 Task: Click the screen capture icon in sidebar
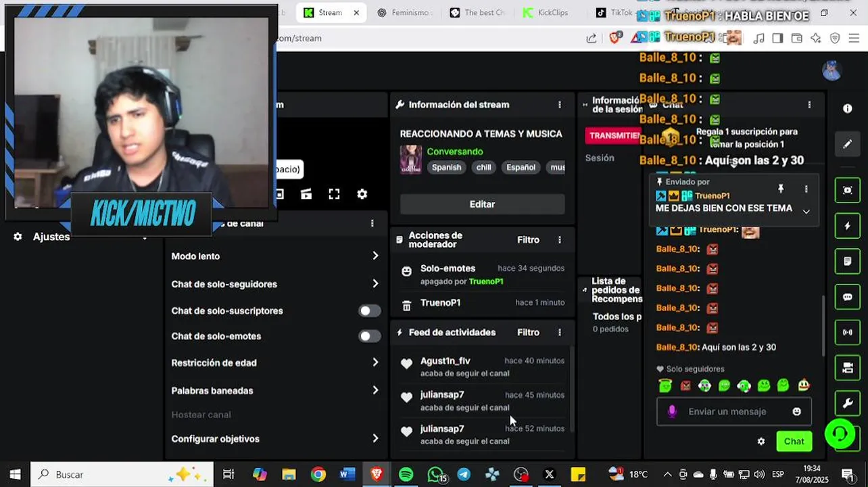tap(847, 190)
